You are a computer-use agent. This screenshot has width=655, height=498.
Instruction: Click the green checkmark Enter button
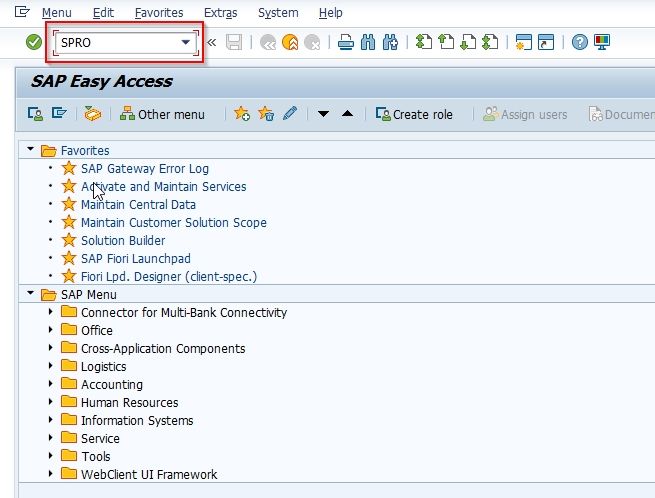(34, 42)
